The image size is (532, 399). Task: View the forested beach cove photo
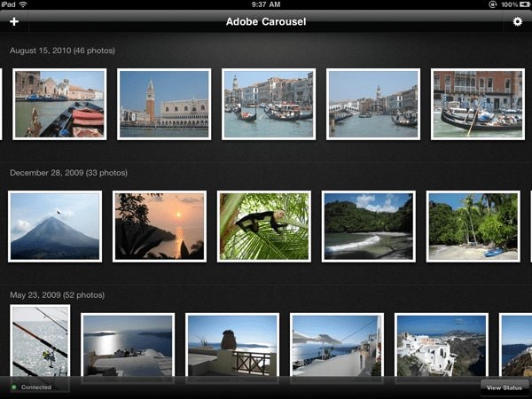(368, 226)
